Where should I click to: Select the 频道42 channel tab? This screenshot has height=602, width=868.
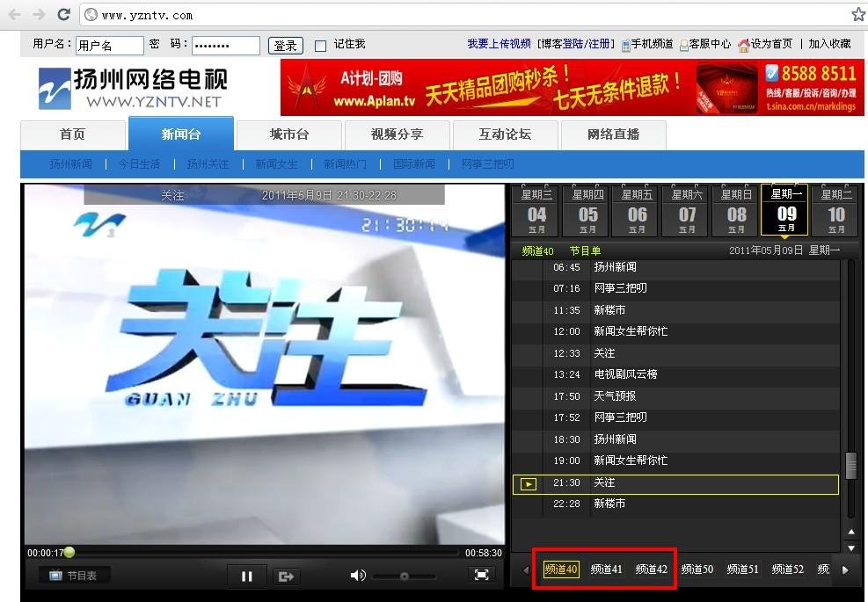(651, 569)
